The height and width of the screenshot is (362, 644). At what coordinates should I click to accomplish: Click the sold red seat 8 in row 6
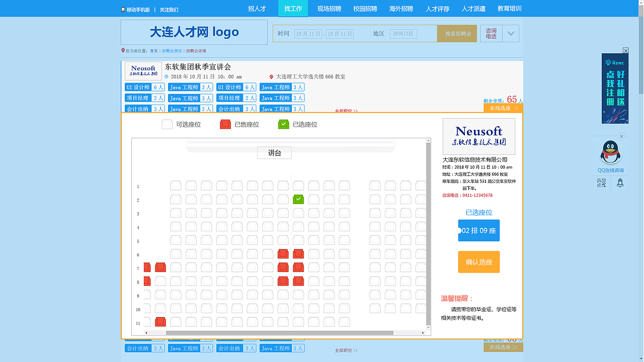[x=283, y=254]
